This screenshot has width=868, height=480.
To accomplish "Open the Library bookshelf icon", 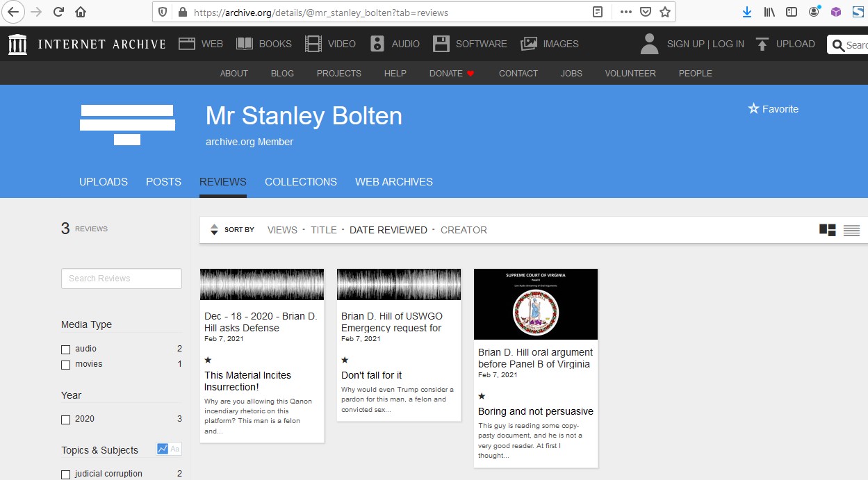I will tap(769, 12).
